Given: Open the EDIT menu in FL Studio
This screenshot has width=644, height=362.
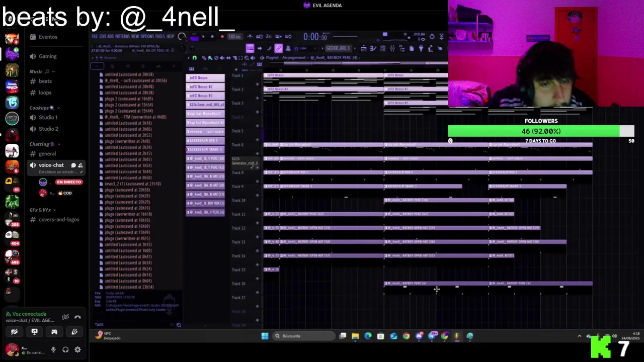Looking at the screenshot, I should (x=103, y=36).
